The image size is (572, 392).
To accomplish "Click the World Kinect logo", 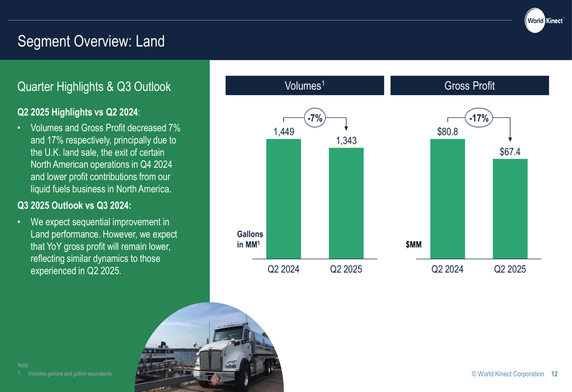I will pos(545,21).
